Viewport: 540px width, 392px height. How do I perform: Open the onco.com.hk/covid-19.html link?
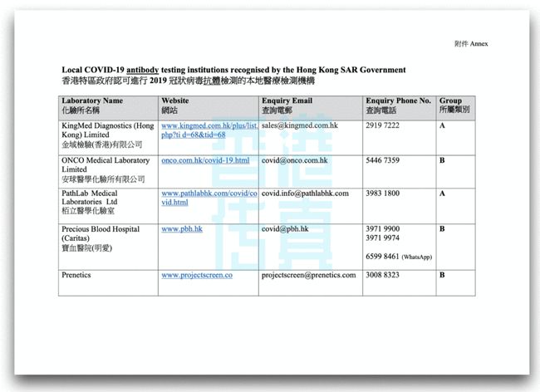tap(205, 160)
